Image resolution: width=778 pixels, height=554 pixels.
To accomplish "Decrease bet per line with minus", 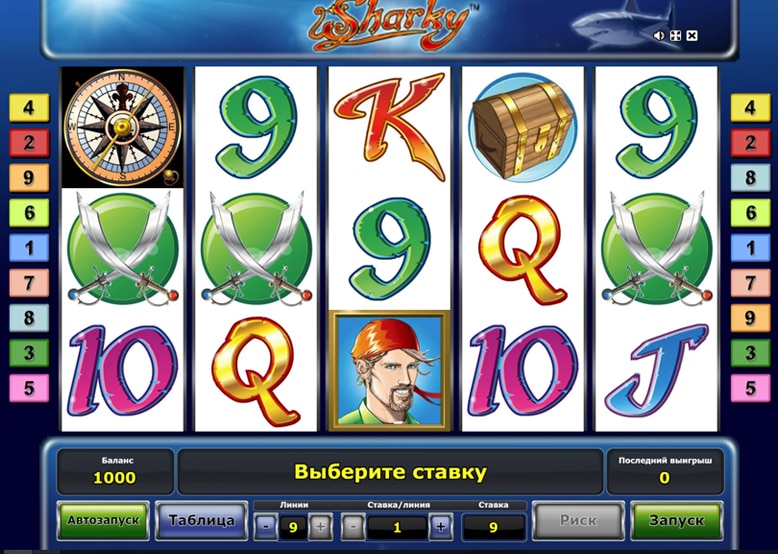I will 353,527.
